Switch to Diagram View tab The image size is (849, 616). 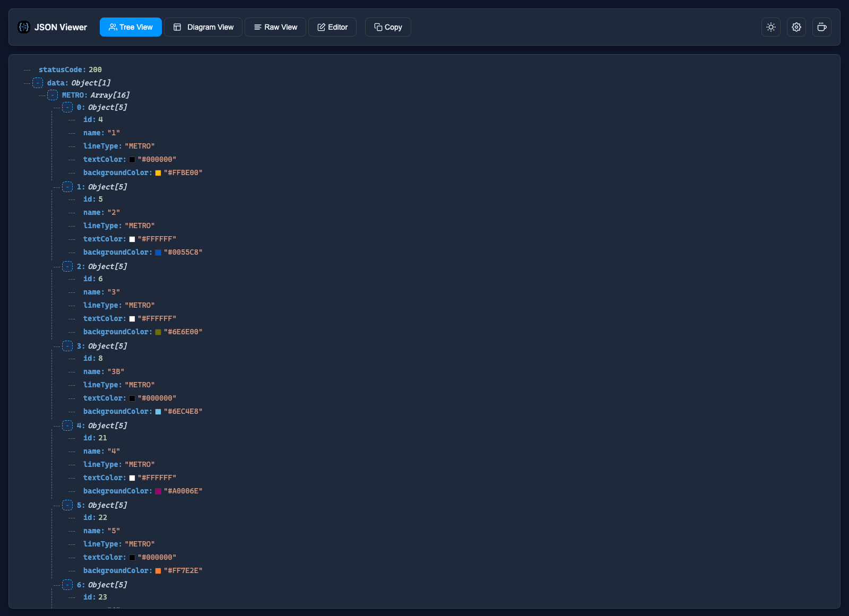(x=203, y=27)
